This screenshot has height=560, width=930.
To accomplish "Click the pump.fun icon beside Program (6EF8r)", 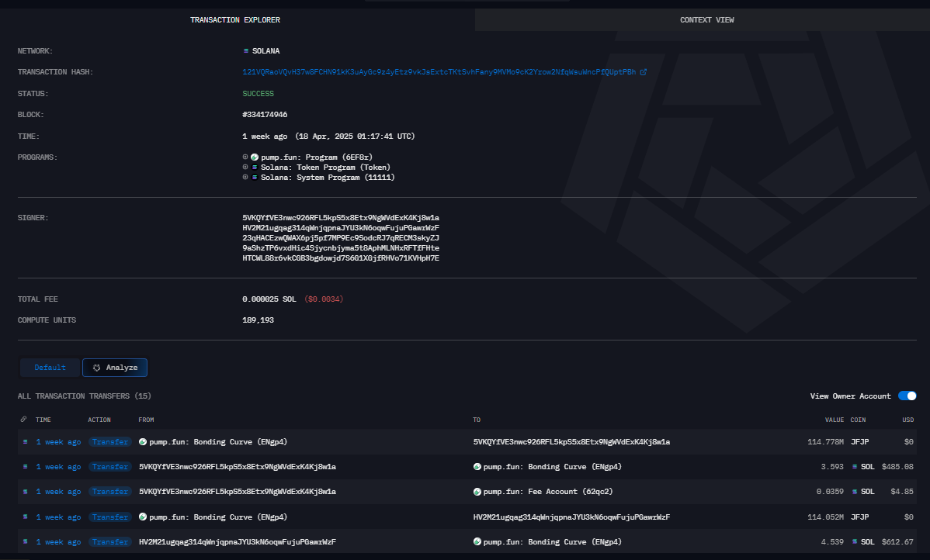I will coord(255,157).
